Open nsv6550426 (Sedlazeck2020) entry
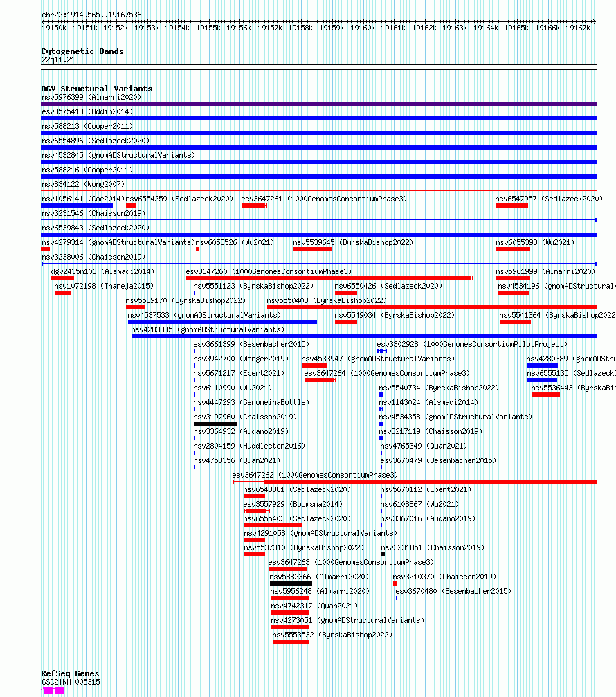Screen dimensions: 616x697 [x=388, y=286]
